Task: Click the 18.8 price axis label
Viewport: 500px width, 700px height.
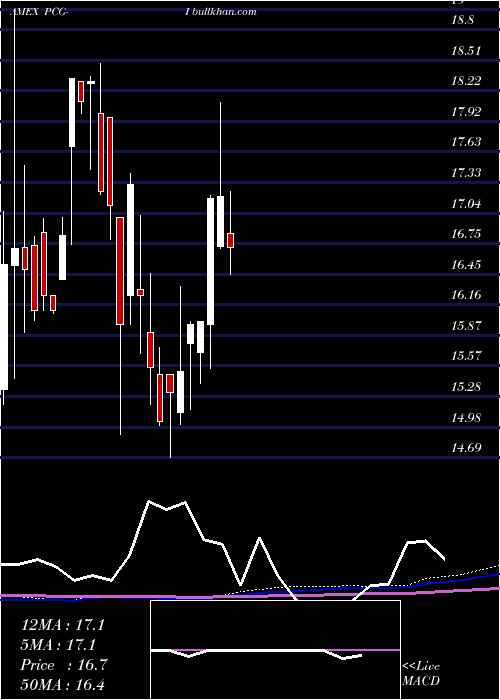Action: [x=462, y=20]
